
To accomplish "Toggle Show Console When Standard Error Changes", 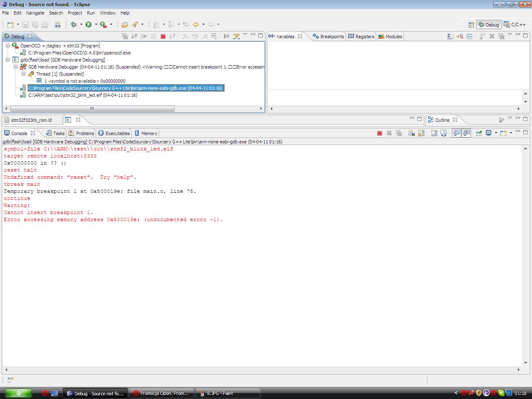I will 466,133.
